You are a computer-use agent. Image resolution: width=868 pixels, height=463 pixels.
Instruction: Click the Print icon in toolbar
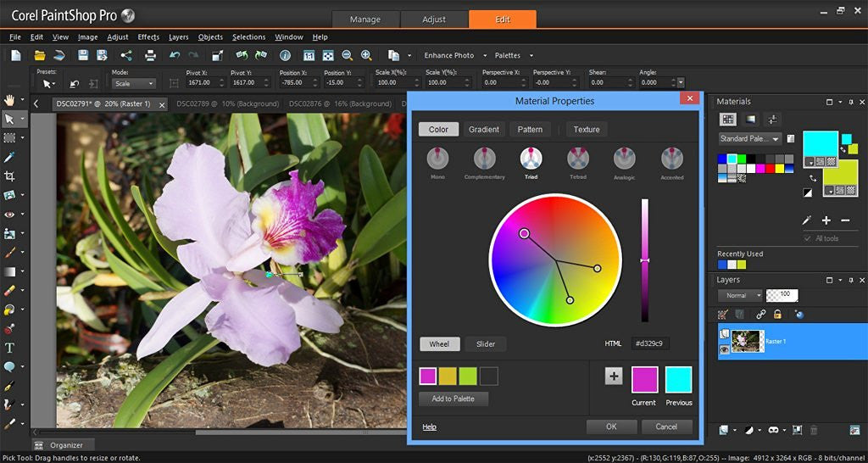tap(150, 55)
